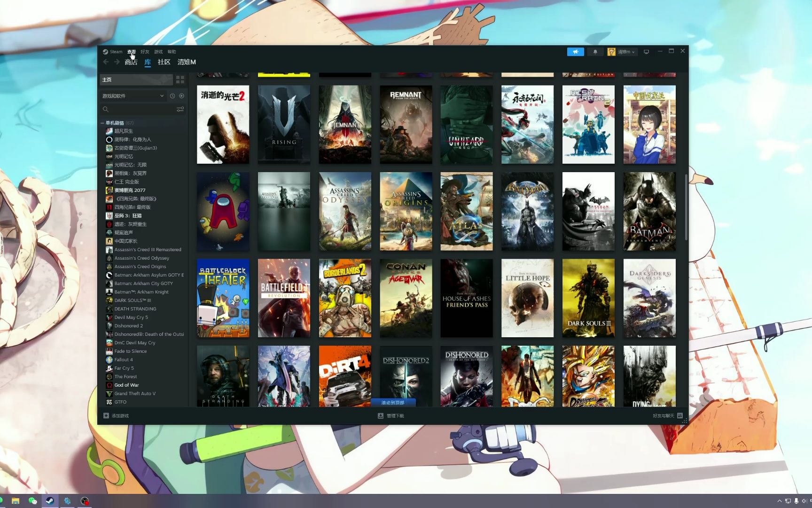
Task: Open the 游戏 (Games) menu
Action: point(158,52)
